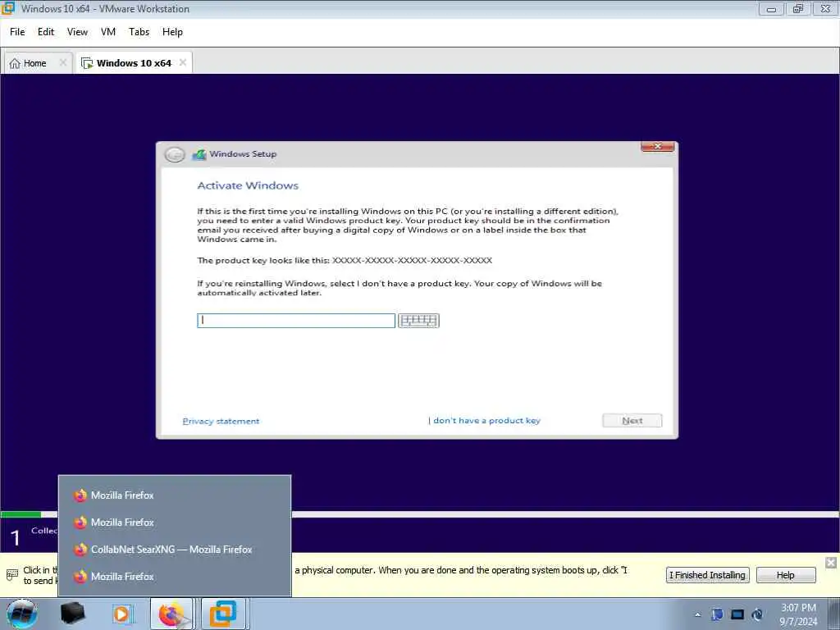This screenshot has height=630, width=840.
Task: Click the Help button in install bar
Action: click(x=786, y=575)
